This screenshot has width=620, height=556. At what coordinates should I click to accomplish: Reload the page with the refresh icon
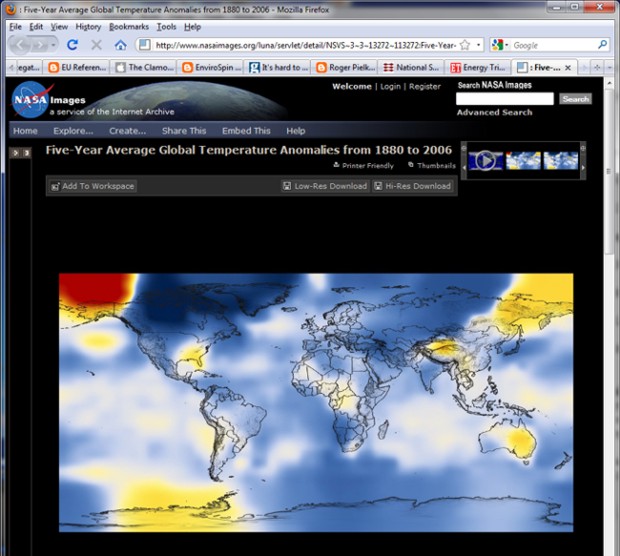(x=72, y=45)
